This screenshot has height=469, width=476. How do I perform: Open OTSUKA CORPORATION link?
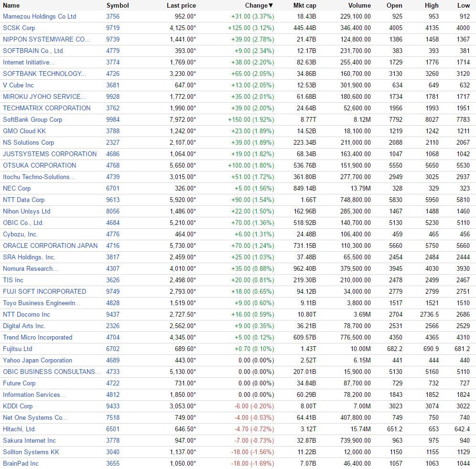pos(40,165)
